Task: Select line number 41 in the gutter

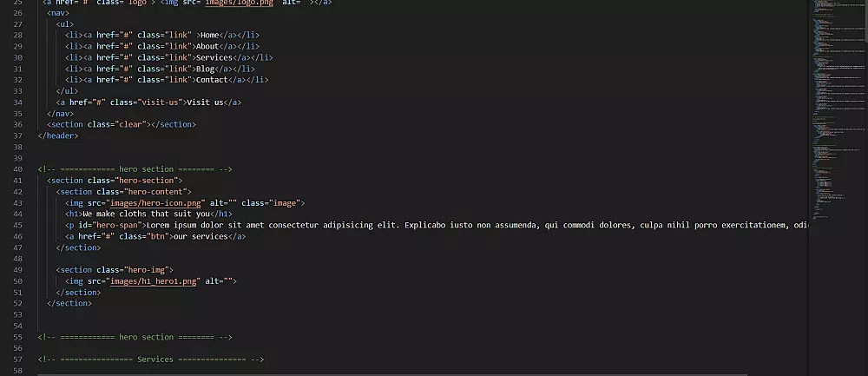Action: tap(17, 181)
